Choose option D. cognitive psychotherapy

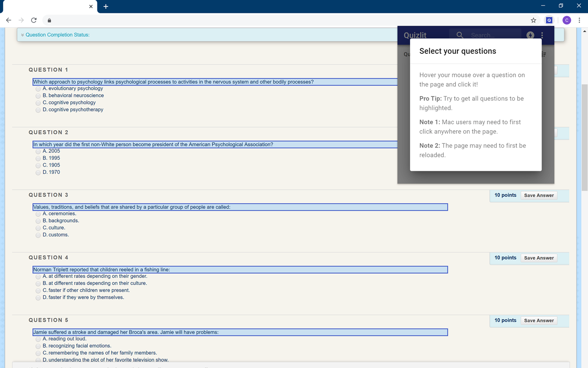38,110
